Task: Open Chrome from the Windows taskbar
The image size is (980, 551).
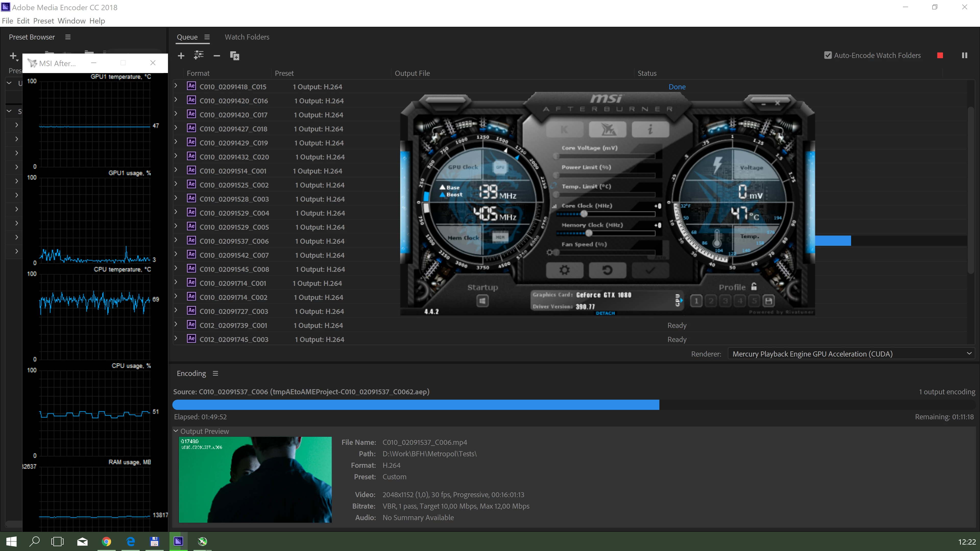Action: [x=106, y=542]
